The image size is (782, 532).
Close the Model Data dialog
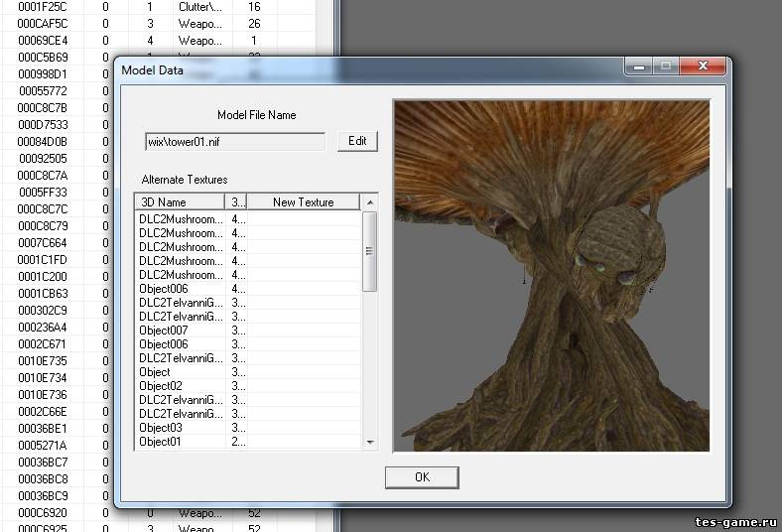703,66
